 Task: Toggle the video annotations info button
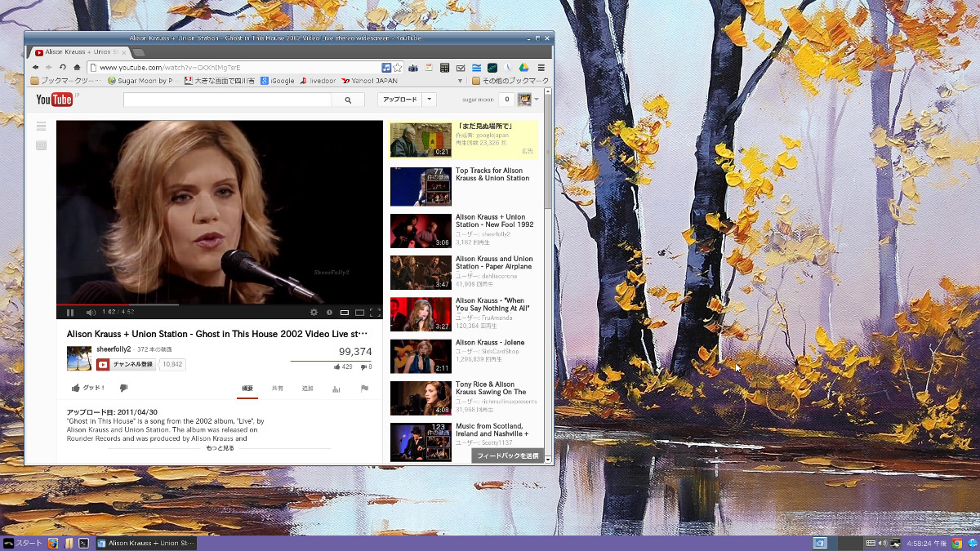point(329,312)
